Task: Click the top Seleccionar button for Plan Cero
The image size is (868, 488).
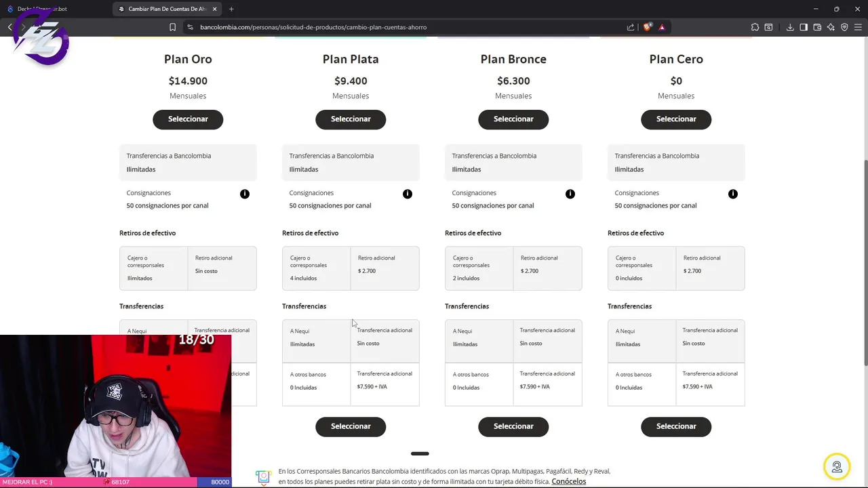Action: (676, 119)
